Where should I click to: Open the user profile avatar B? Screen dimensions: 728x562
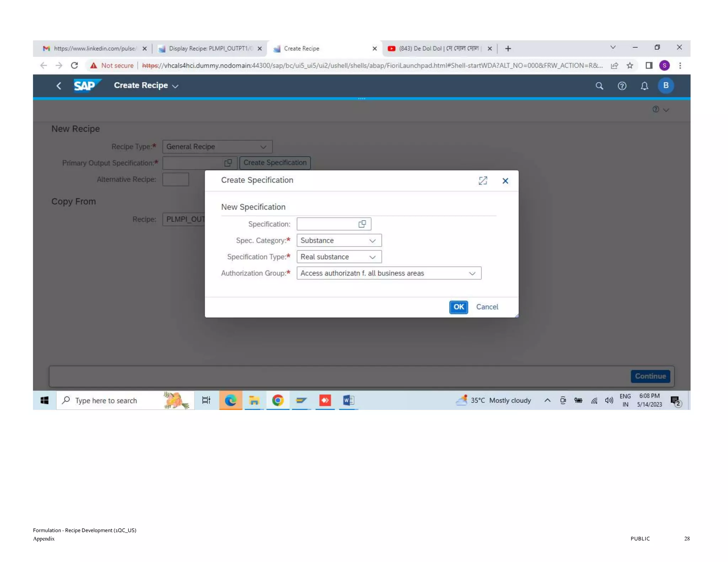click(x=665, y=85)
